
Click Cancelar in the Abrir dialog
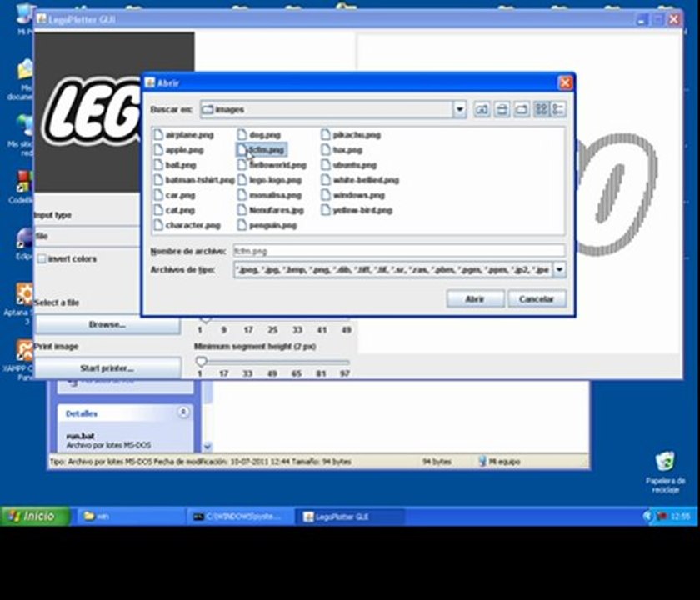537,299
